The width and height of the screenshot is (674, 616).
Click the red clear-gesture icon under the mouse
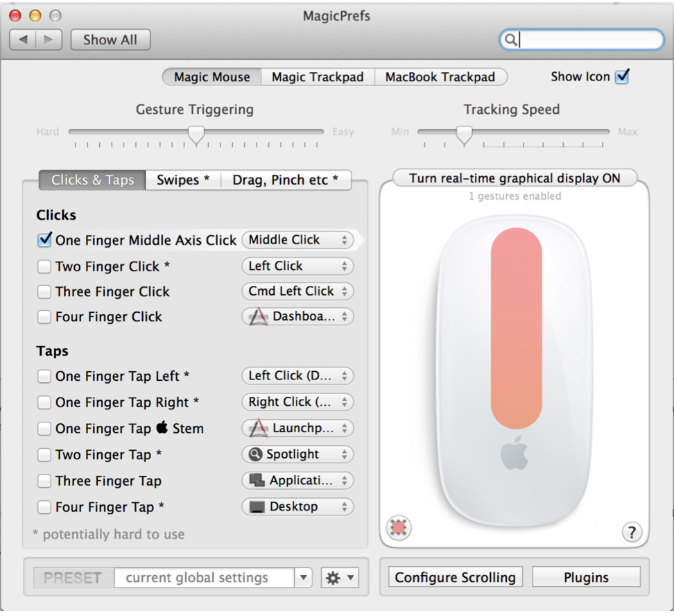[x=399, y=527]
